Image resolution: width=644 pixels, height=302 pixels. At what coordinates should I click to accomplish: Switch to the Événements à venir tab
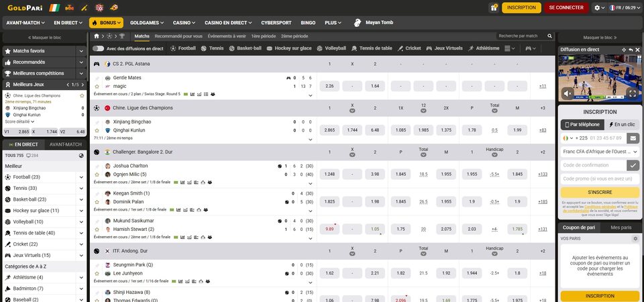(227, 36)
